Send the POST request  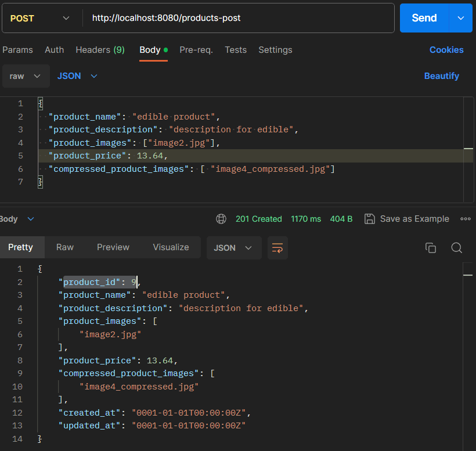pyautogui.click(x=424, y=18)
